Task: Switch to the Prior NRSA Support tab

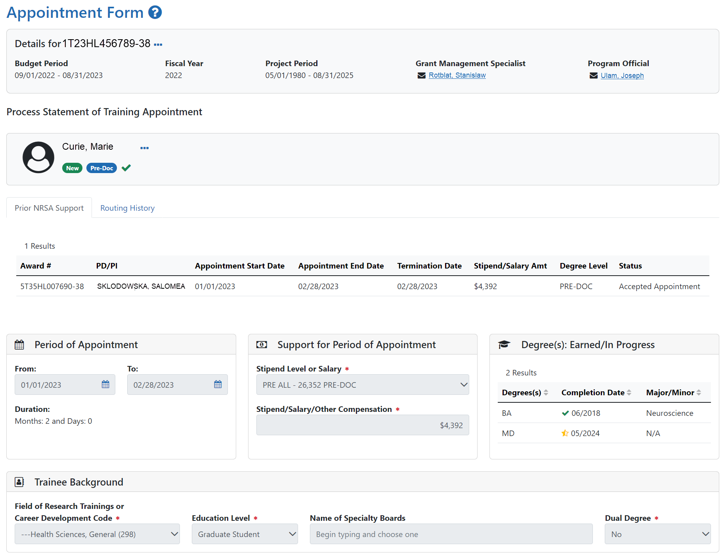Action: click(x=49, y=208)
